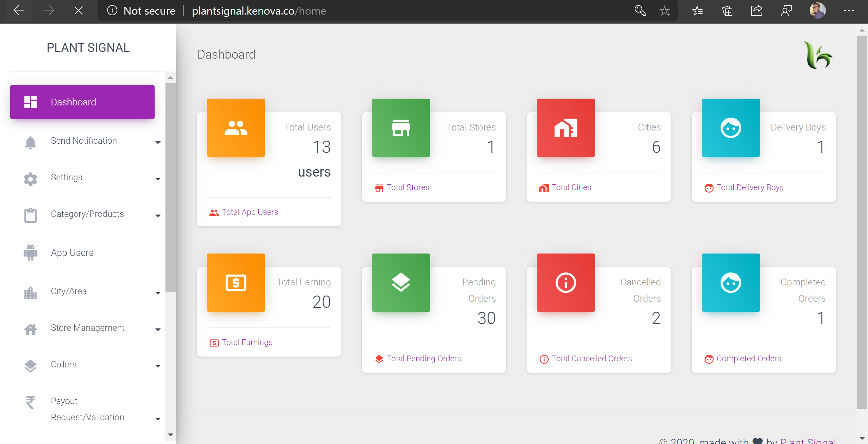Screen dimensions: 868x444
Task: Expand the Settings submenu arrow
Action: pos(158,179)
